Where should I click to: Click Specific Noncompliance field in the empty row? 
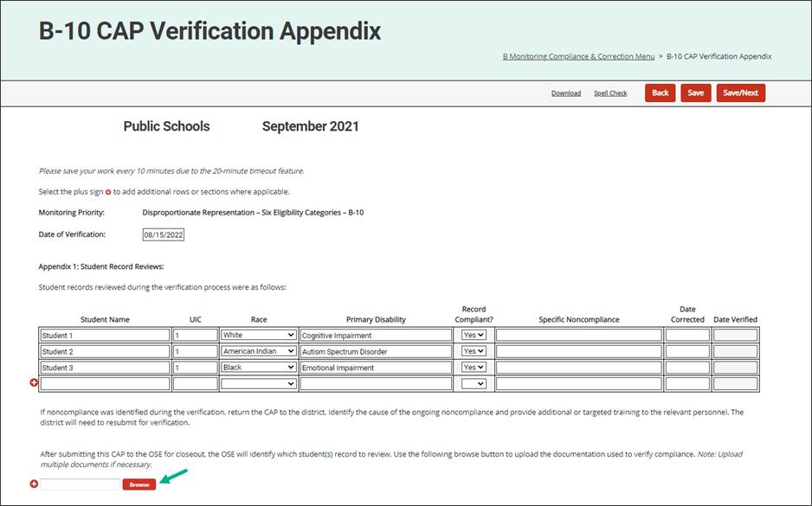click(x=579, y=383)
